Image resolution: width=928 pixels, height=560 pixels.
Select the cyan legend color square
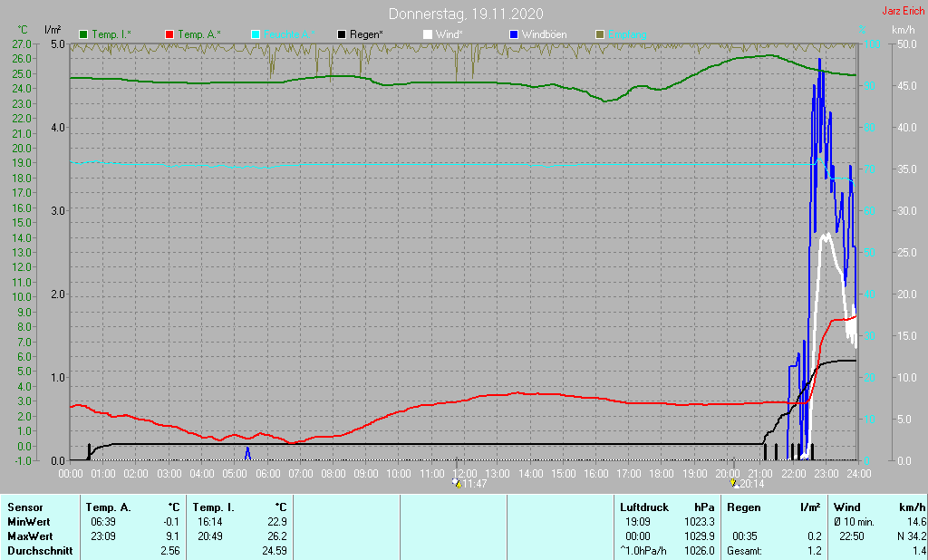point(256,34)
